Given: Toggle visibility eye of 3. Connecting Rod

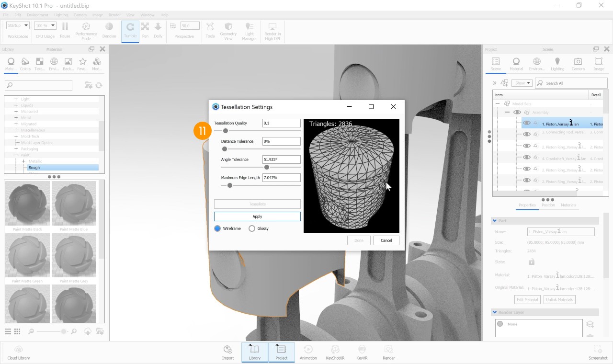Looking at the screenshot, I should (x=527, y=135).
